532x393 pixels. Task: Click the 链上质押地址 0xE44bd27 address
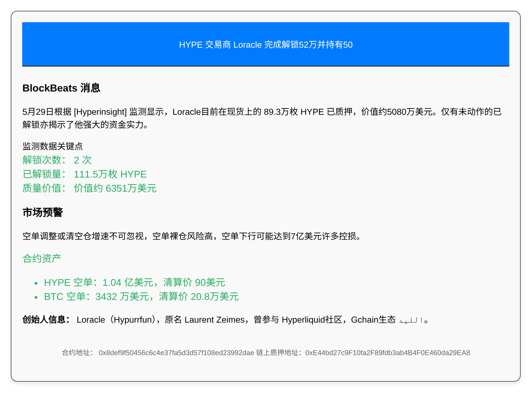(363, 353)
